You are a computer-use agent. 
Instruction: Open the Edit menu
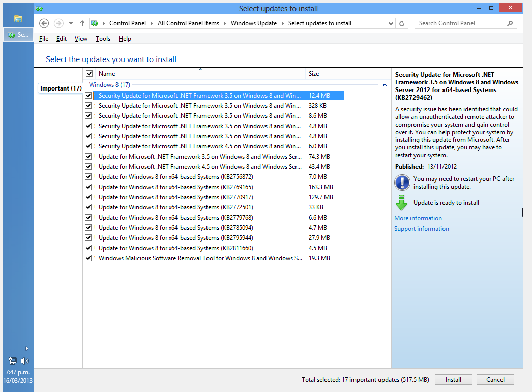(x=62, y=39)
